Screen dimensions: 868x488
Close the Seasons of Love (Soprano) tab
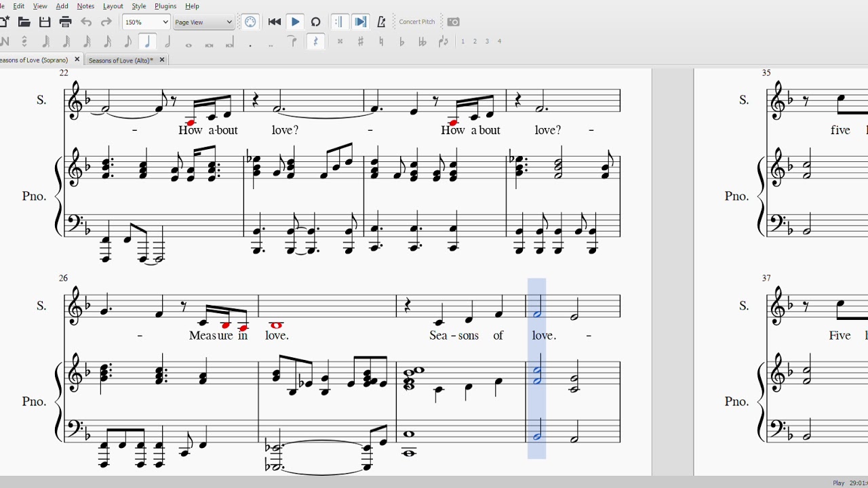point(77,60)
